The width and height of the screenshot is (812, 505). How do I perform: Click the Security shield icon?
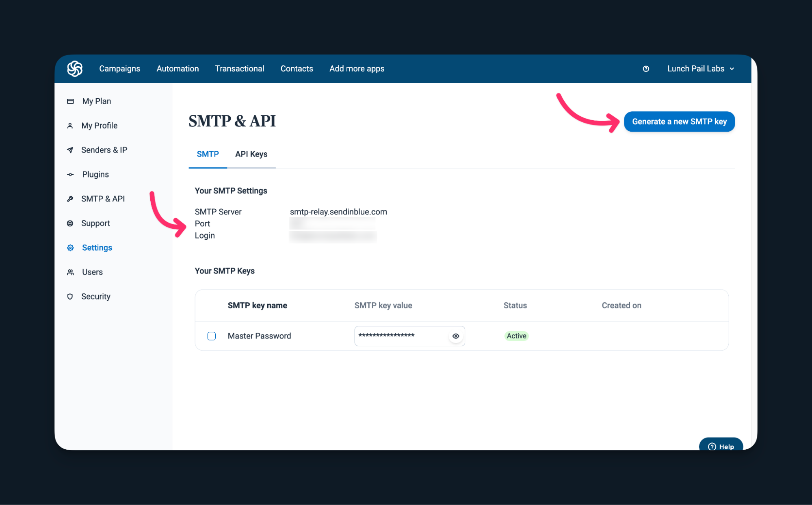[70, 296]
